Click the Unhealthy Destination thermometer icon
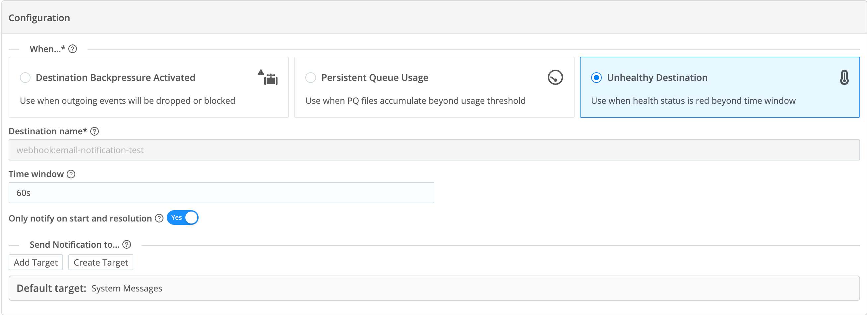Image resolution: width=868 pixels, height=317 pixels. [x=844, y=78]
